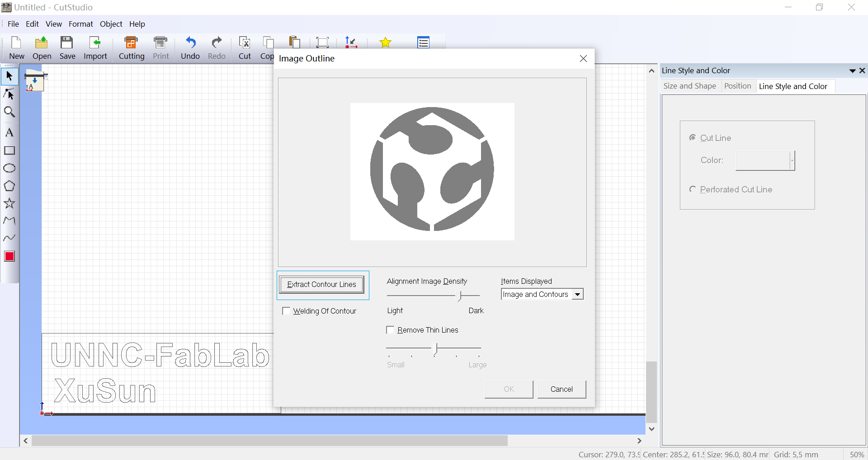
Task: Click the canvas horizontal scrollbar thumb
Action: click(x=269, y=441)
